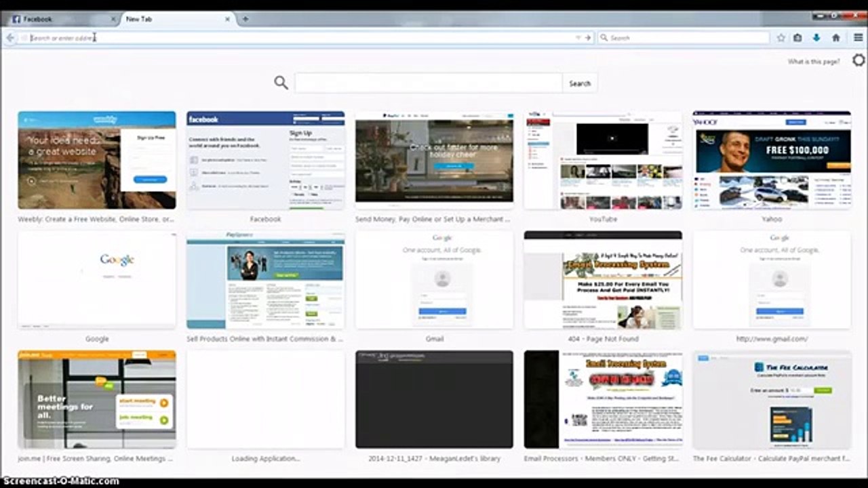Screen dimensions: 868x488
Task: Open the bookmarks list icon
Action: pyautogui.click(x=798, y=38)
